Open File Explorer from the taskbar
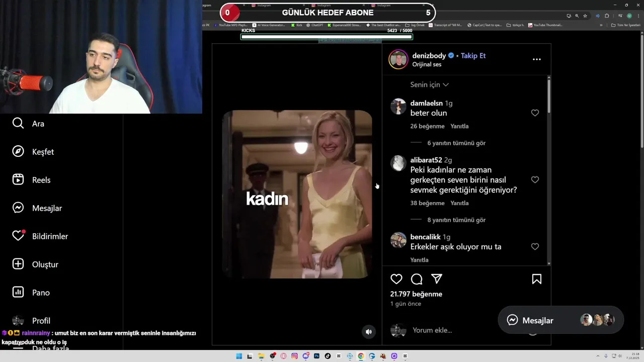This screenshot has width=644, height=362. [261, 356]
